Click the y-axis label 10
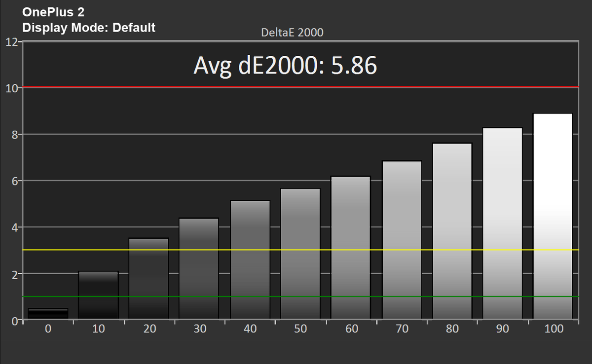 tap(11, 88)
